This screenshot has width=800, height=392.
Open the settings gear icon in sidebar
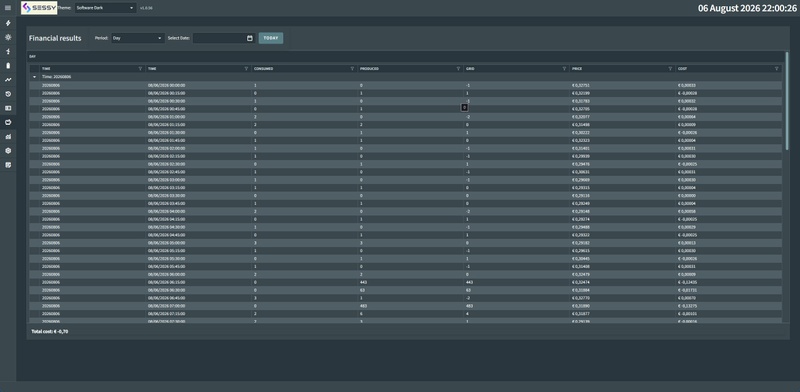[x=8, y=151]
